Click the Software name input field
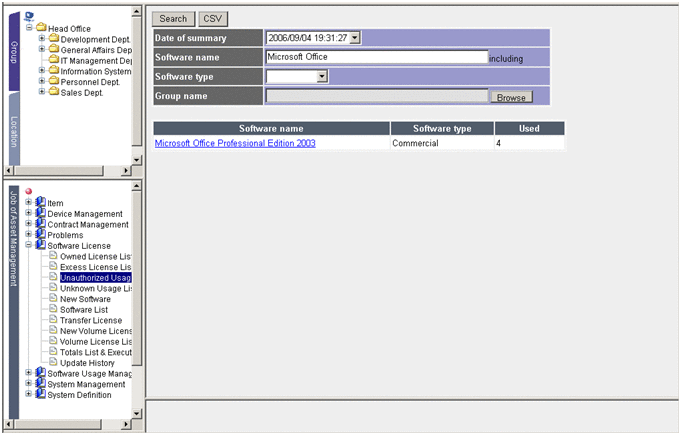Image resolution: width=683 pixels, height=437 pixels. coord(376,57)
